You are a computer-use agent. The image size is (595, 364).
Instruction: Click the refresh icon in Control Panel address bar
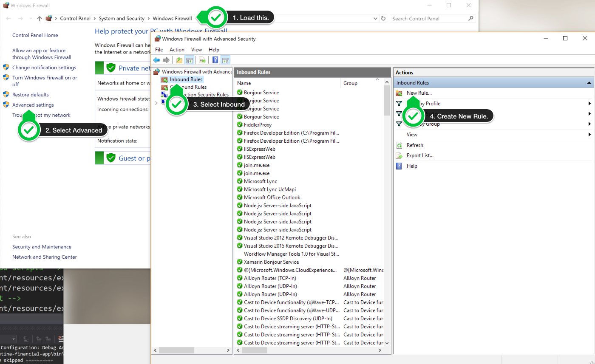[383, 18]
